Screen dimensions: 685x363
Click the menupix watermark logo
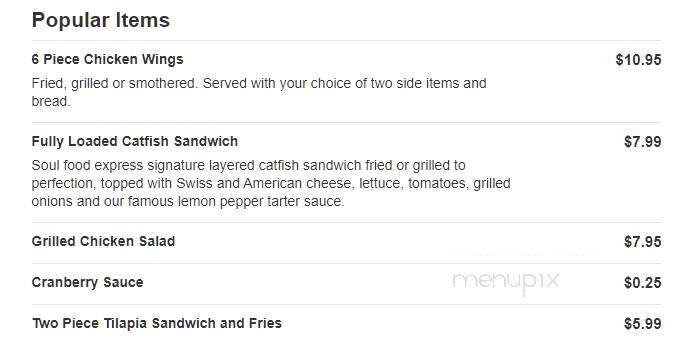coord(505,282)
